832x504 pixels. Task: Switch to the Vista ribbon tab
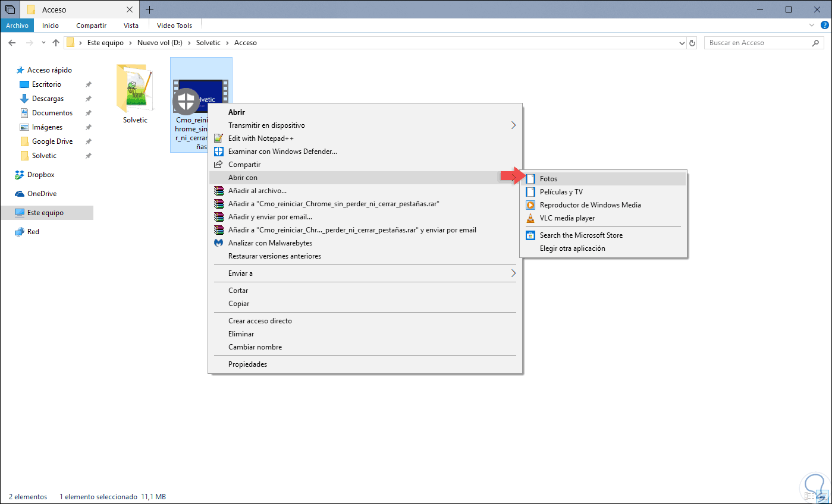[x=131, y=26]
